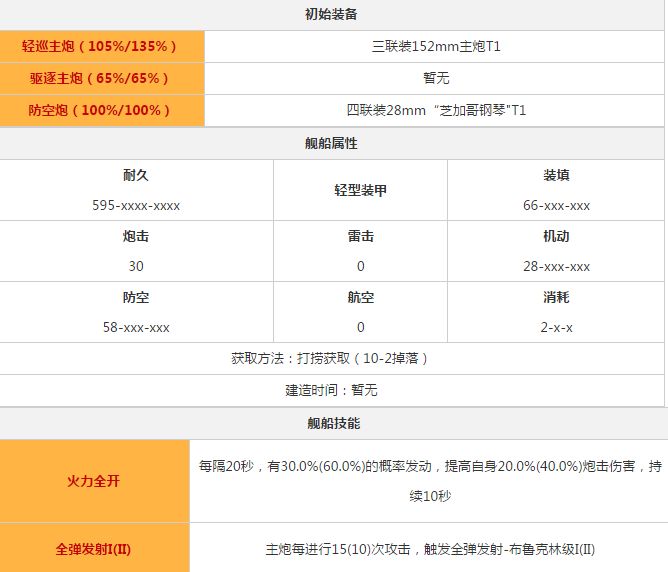Click the 防空 value 58-xxx-xxx
This screenshot has width=668, height=572.
point(136,327)
